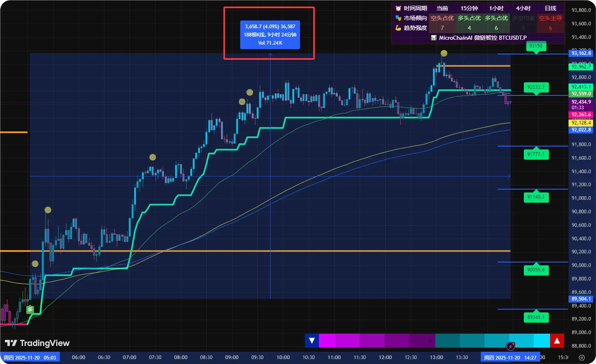Viewport: 596px width, 364px height.
Task: Click the 周四 2025-11-20 14:27 date label
Action: pyautogui.click(x=510, y=357)
